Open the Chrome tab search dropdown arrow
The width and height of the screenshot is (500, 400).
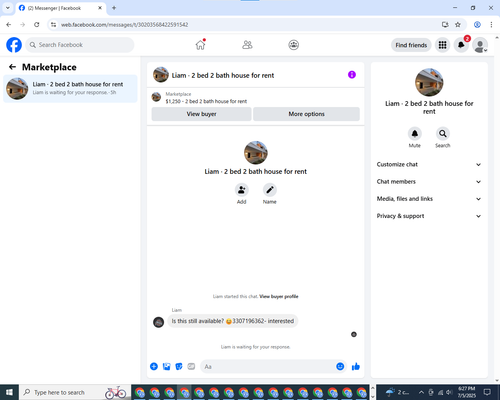[x=8, y=8]
